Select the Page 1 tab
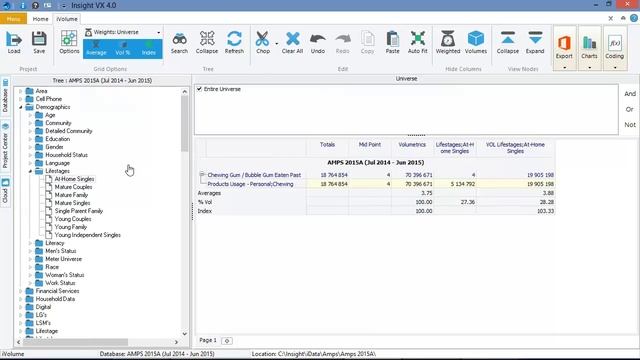The height and width of the screenshot is (360, 640). pos(208,340)
